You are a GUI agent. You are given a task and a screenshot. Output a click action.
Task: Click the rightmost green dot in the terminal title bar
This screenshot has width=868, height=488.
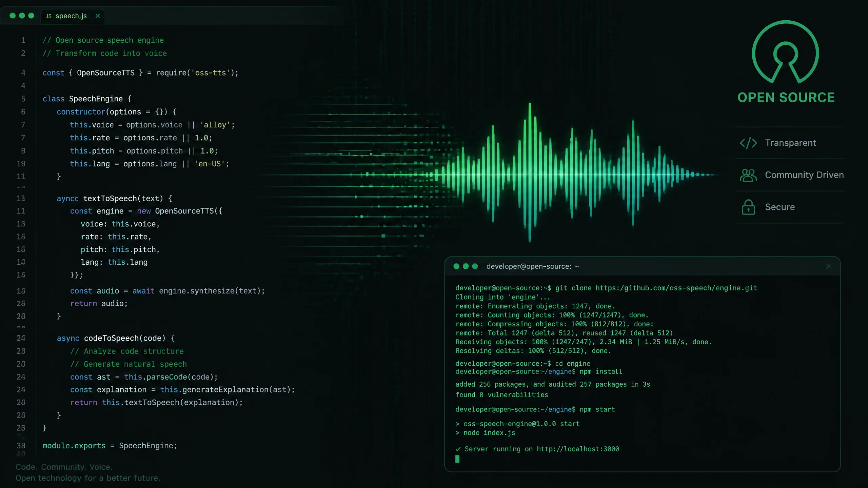(475, 266)
